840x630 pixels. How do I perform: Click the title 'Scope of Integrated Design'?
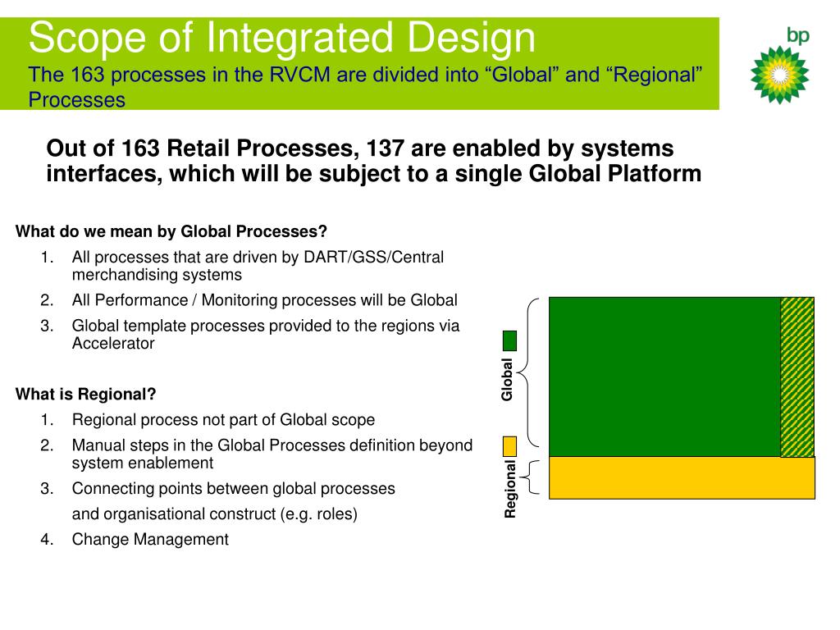[x=282, y=38]
